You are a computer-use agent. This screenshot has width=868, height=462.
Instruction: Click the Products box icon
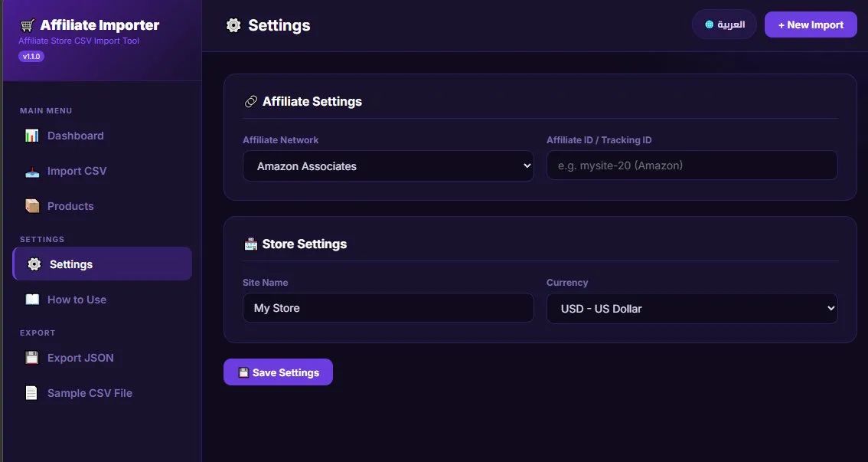31,206
